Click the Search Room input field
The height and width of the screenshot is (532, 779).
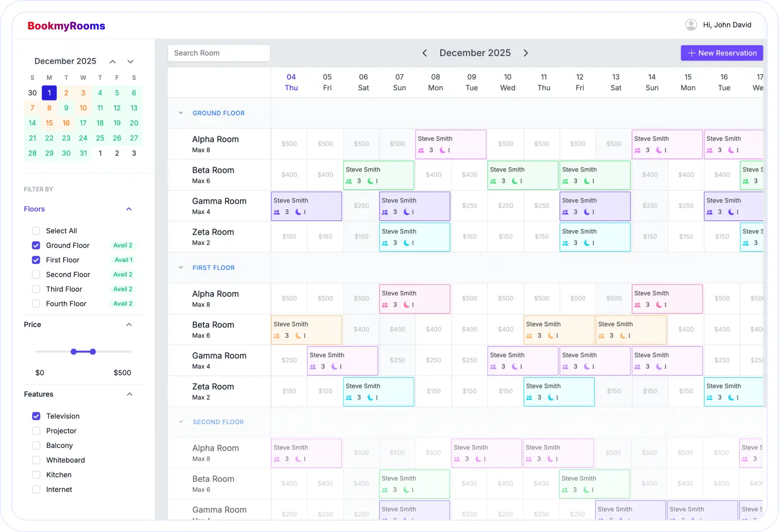[x=219, y=53]
